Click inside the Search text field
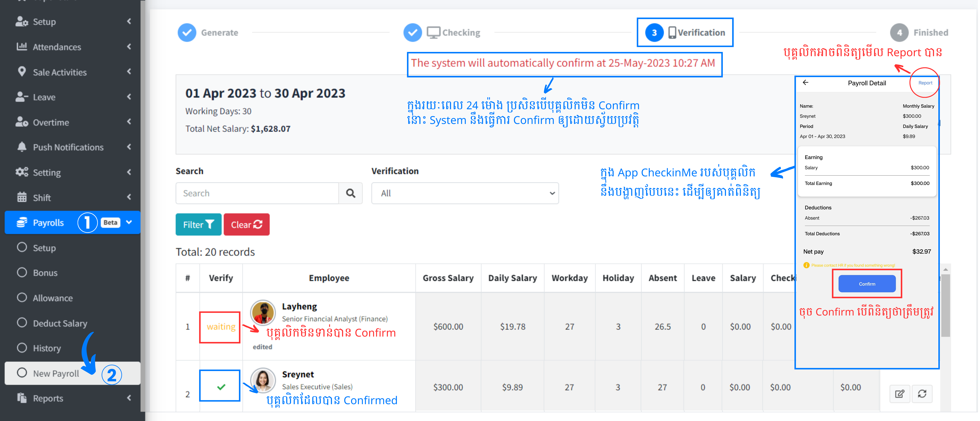 pos(257,193)
